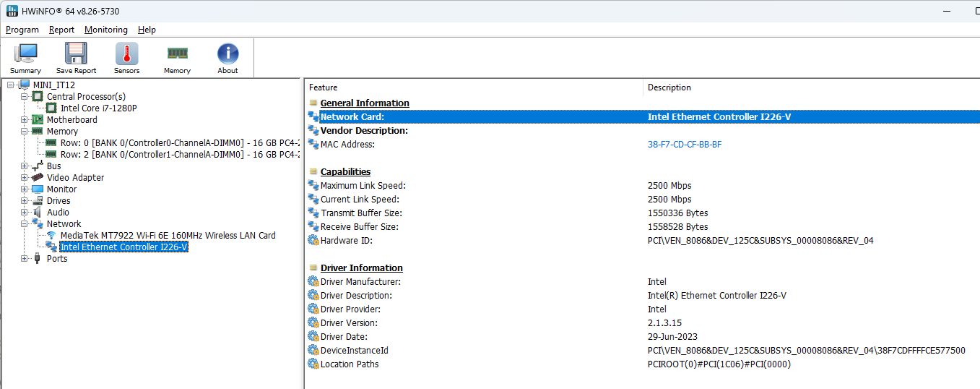Click the Monitor display icon
The image size is (980, 389).
tap(38, 189)
